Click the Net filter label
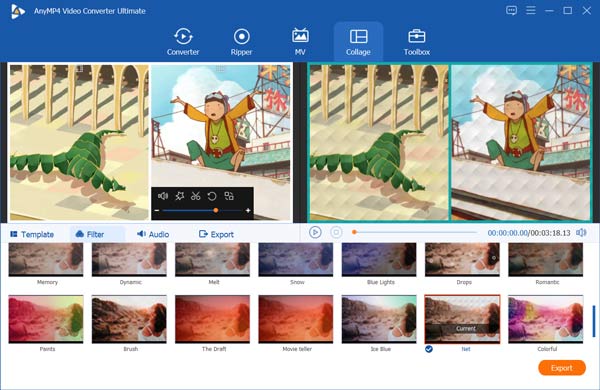This screenshot has width=600, height=390. pyautogui.click(x=466, y=349)
